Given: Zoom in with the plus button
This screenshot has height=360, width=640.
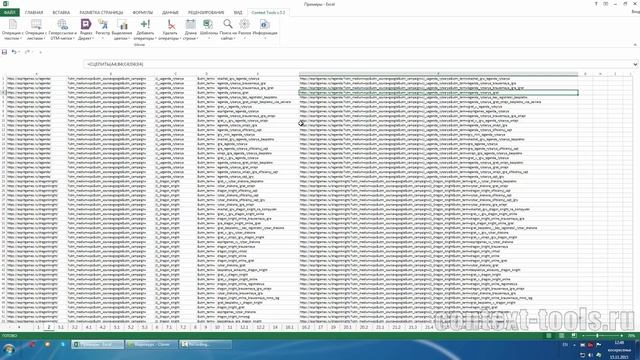Looking at the screenshot, I should 622,336.
